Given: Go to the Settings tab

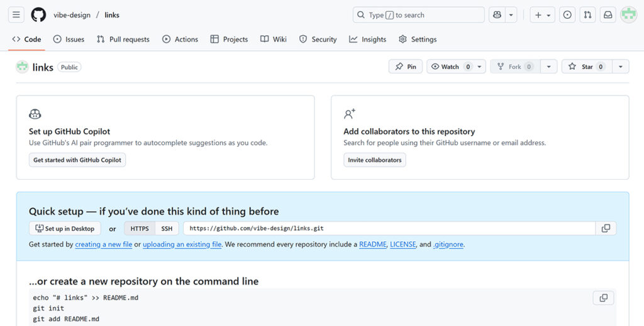Looking at the screenshot, I should pos(418,39).
